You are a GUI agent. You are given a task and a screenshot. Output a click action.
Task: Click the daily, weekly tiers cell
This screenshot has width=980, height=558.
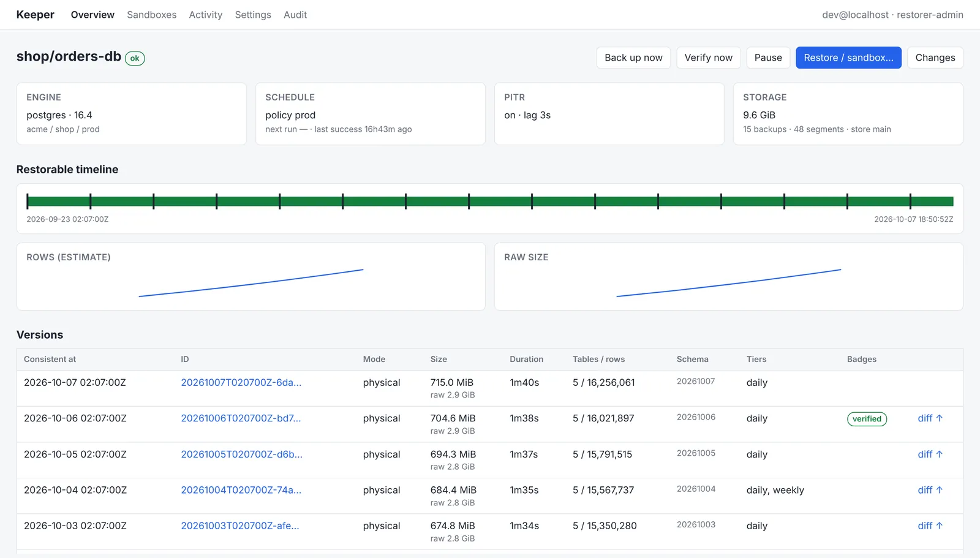(x=775, y=490)
